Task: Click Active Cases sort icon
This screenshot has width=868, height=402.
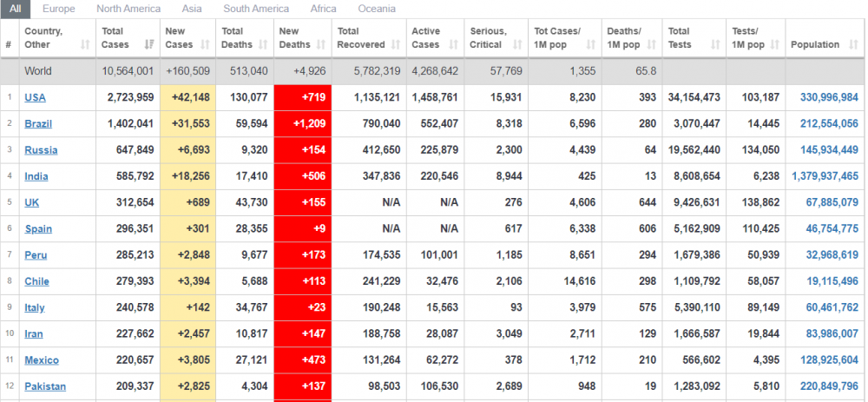Action: tap(454, 44)
